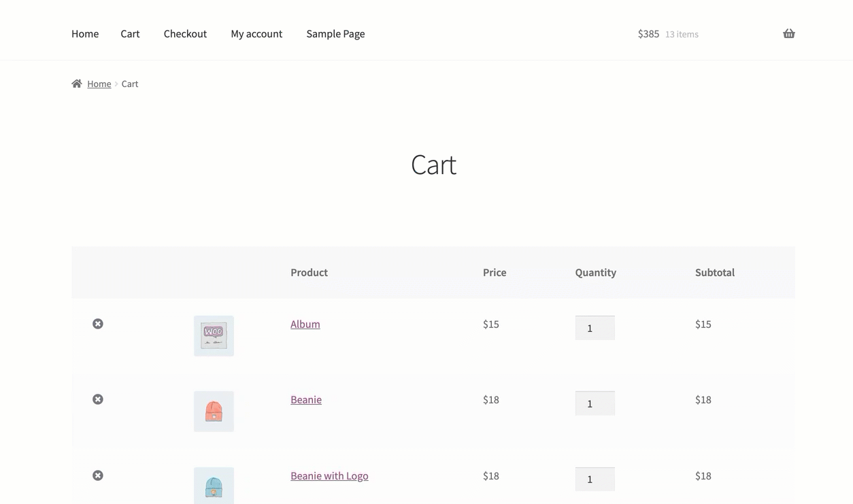
Task: Open My account page
Action: click(256, 34)
